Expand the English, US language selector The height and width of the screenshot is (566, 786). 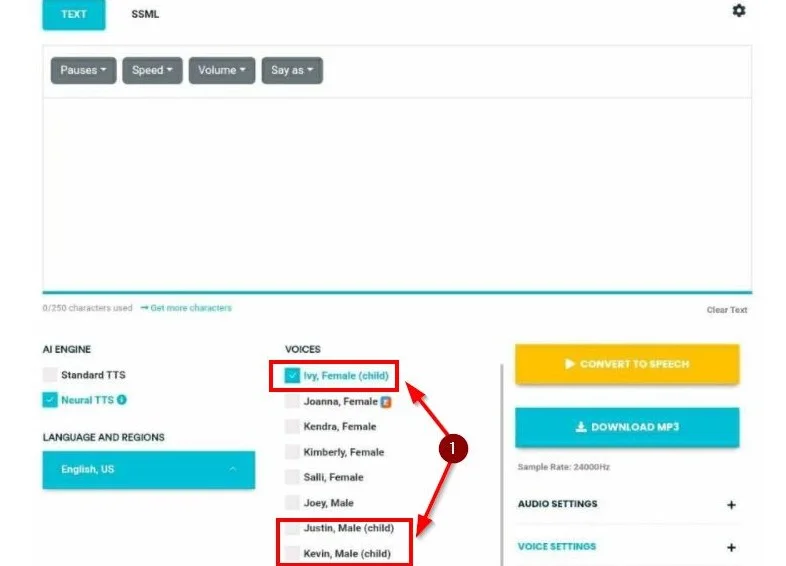148,470
